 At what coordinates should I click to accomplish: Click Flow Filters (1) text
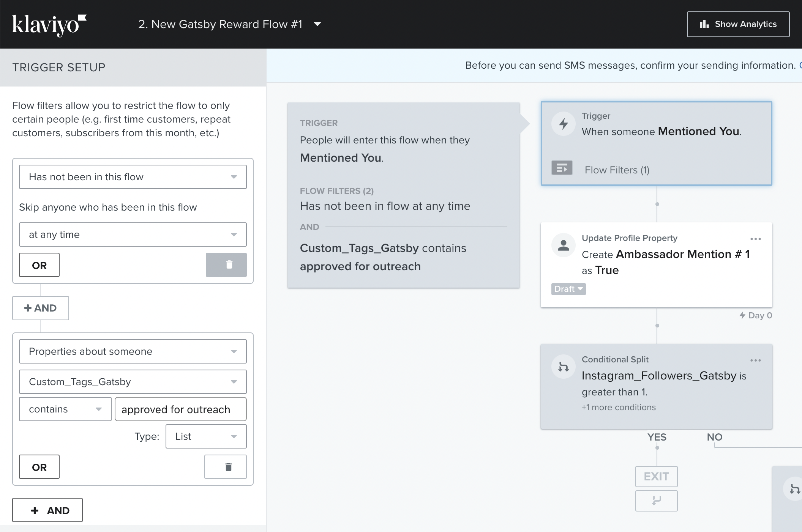point(617,170)
